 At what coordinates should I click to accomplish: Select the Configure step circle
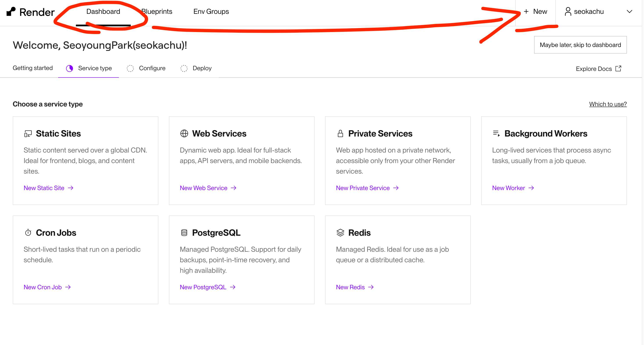coord(130,68)
